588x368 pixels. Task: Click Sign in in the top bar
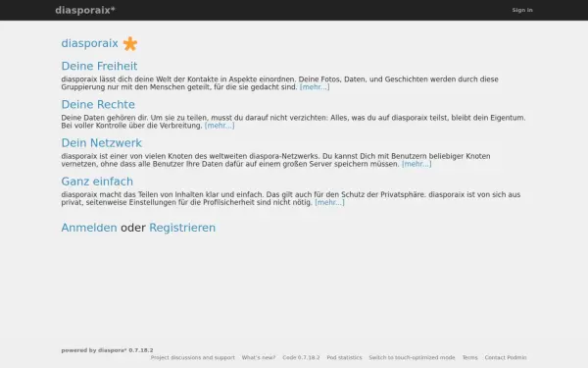(x=522, y=10)
